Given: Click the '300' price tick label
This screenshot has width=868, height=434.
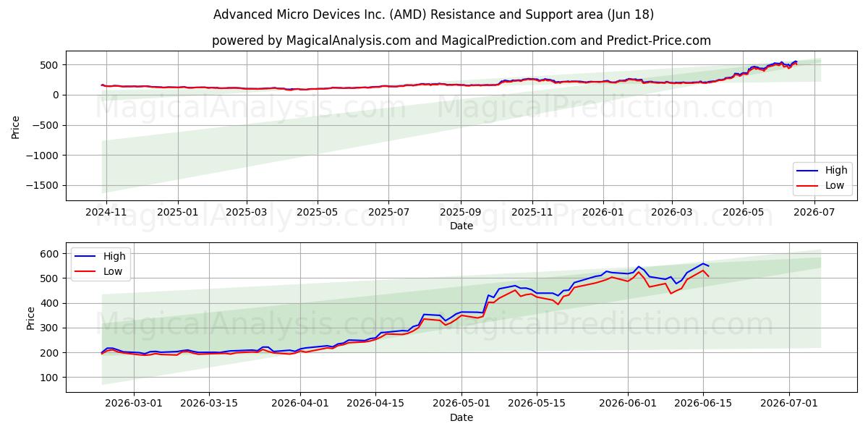Looking at the screenshot, I should [51, 328].
